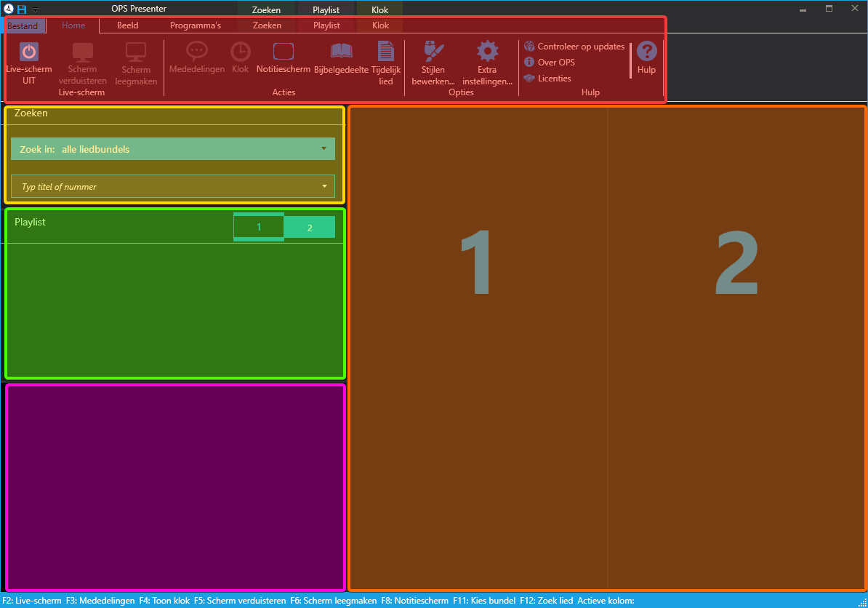Minimize the OPS Presenter window
The image size is (868, 608).
[803, 9]
